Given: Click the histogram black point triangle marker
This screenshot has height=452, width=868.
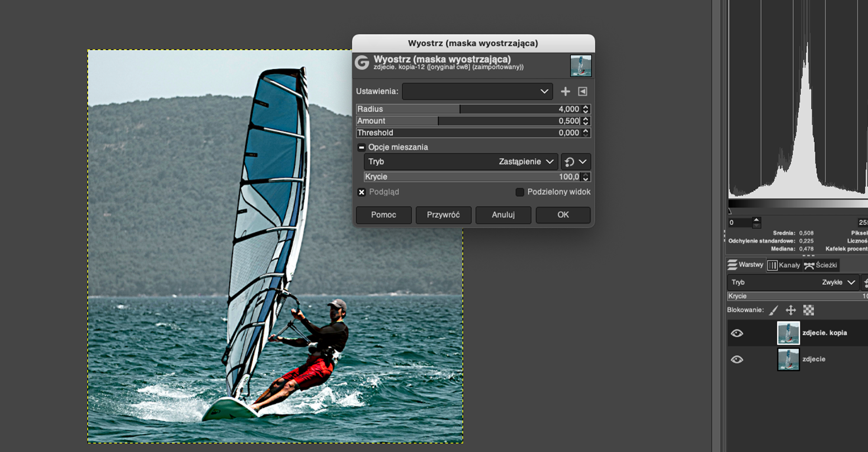Looking at the screenshot, I should [x=730, y=211].
